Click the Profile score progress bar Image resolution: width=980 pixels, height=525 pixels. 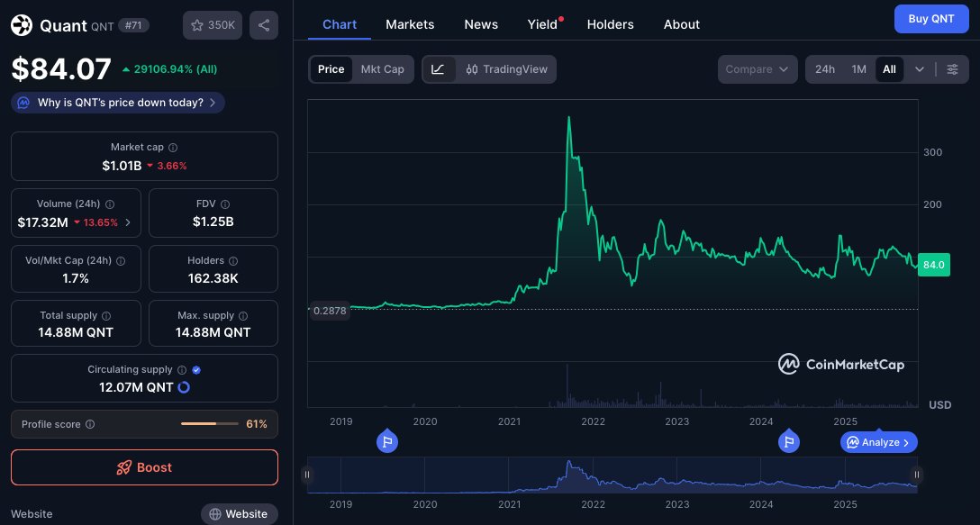coord(209,424)
